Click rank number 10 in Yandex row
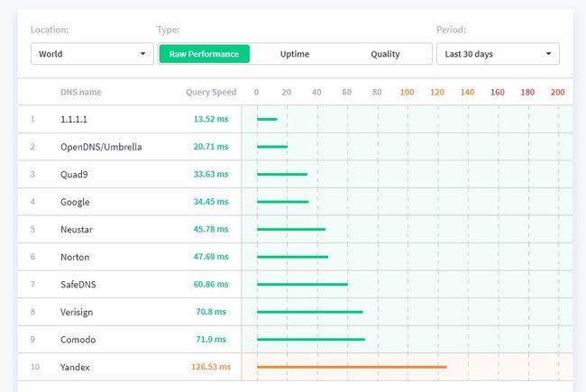Image resolution: width=586 pixels, height=392 pixels. pos(35,367)
